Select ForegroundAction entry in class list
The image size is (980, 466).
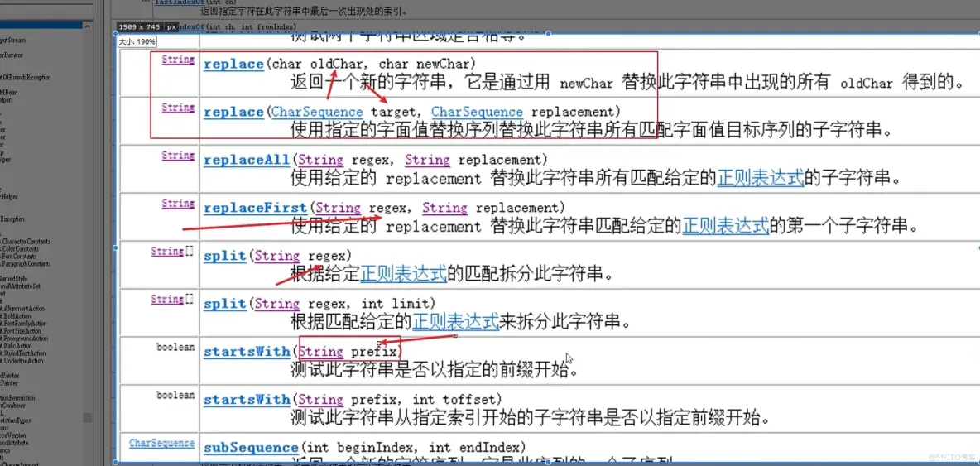tap(24, 339)
